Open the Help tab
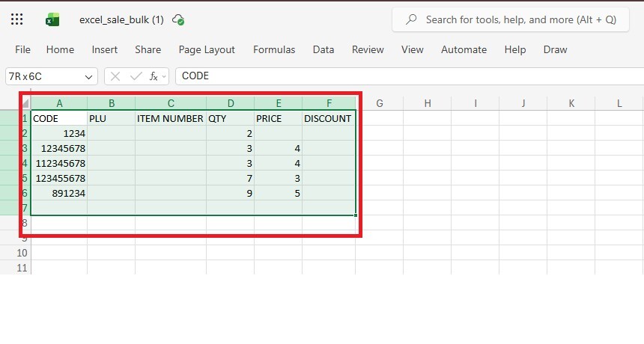This screenshot has height=344, width=644. pos(515,49)
